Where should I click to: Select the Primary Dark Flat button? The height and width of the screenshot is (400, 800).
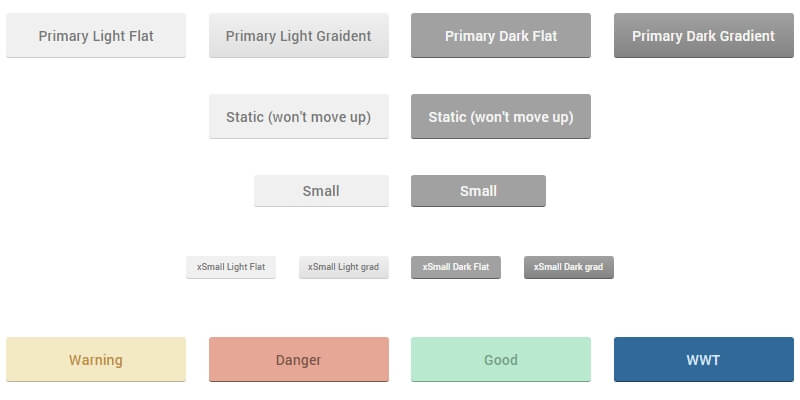coord(501,36)
